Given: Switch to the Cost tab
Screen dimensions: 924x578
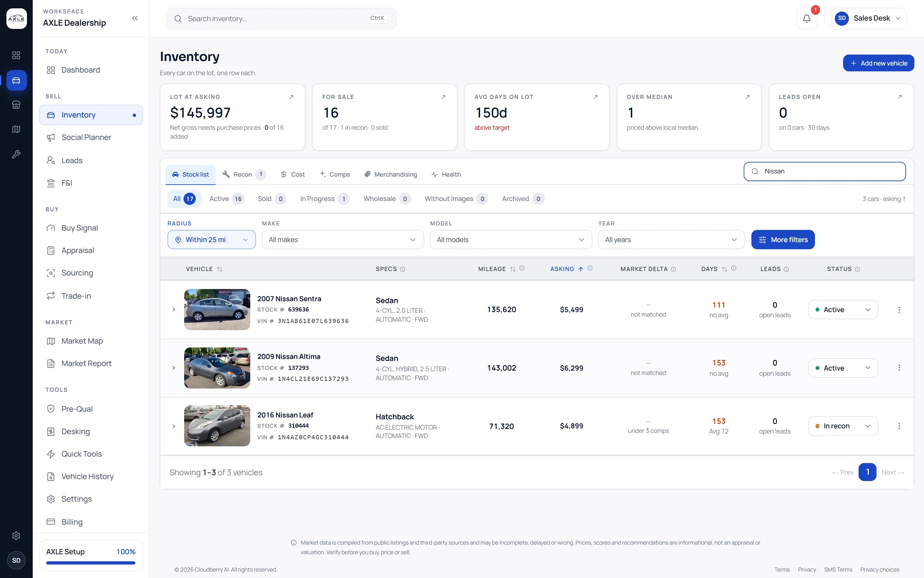Looking at the screenshot, I should (293, 174).
